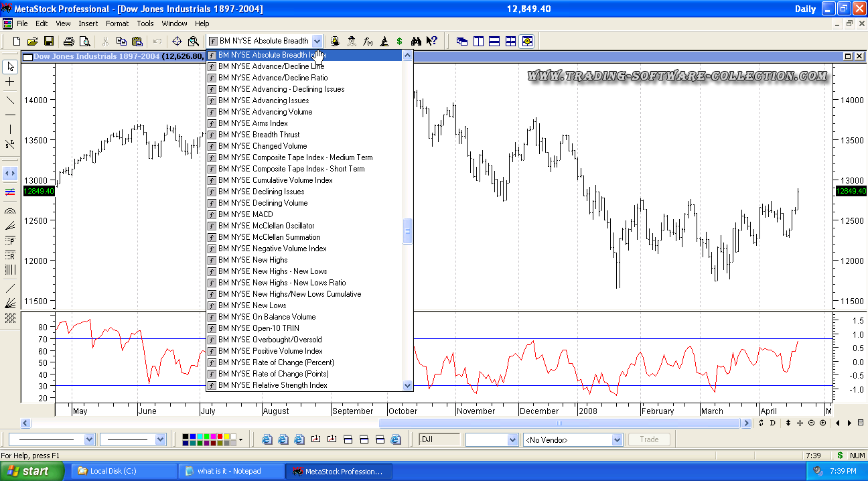Click the Trade button
Screen dimensions: 868x481
tap(649, 440)
